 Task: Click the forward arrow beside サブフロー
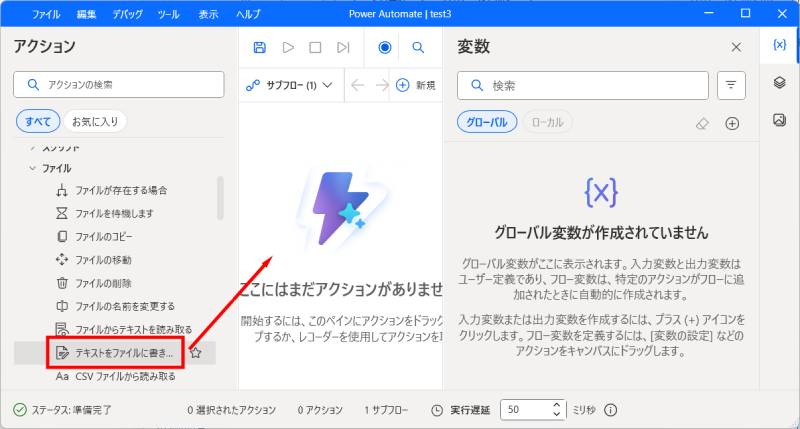382,85
